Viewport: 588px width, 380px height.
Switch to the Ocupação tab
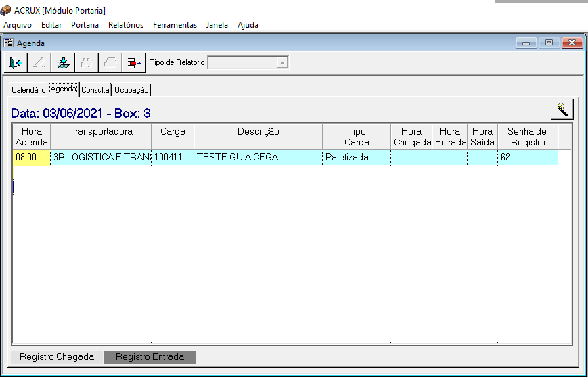pos(131,89)
